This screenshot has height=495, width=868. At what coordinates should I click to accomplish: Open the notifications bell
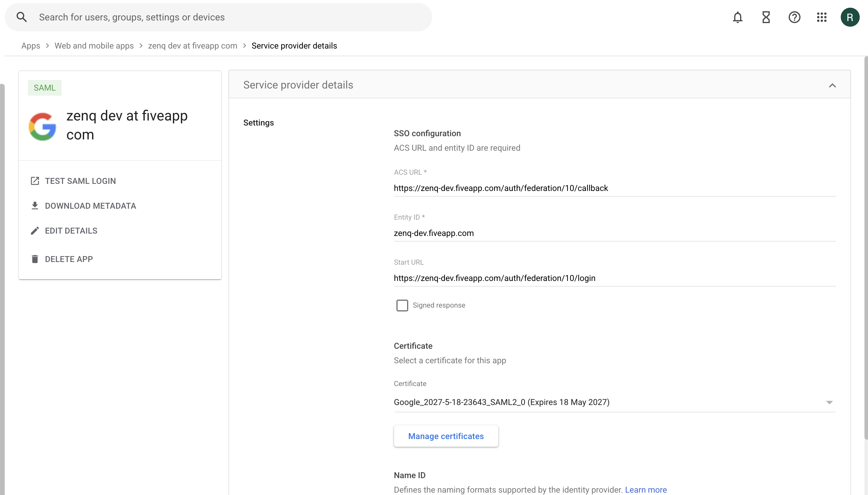(x=737, y=17)
